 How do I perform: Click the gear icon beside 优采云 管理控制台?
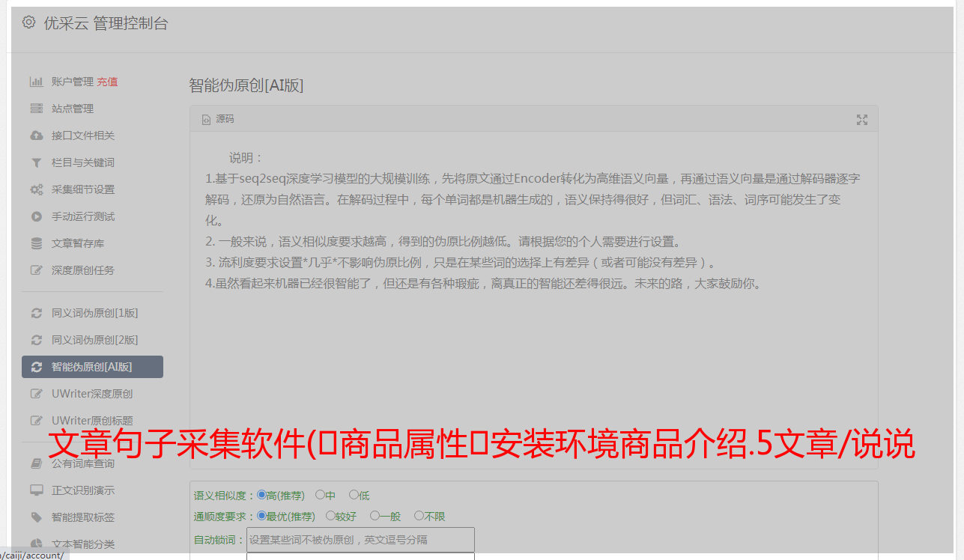(28, 22)
